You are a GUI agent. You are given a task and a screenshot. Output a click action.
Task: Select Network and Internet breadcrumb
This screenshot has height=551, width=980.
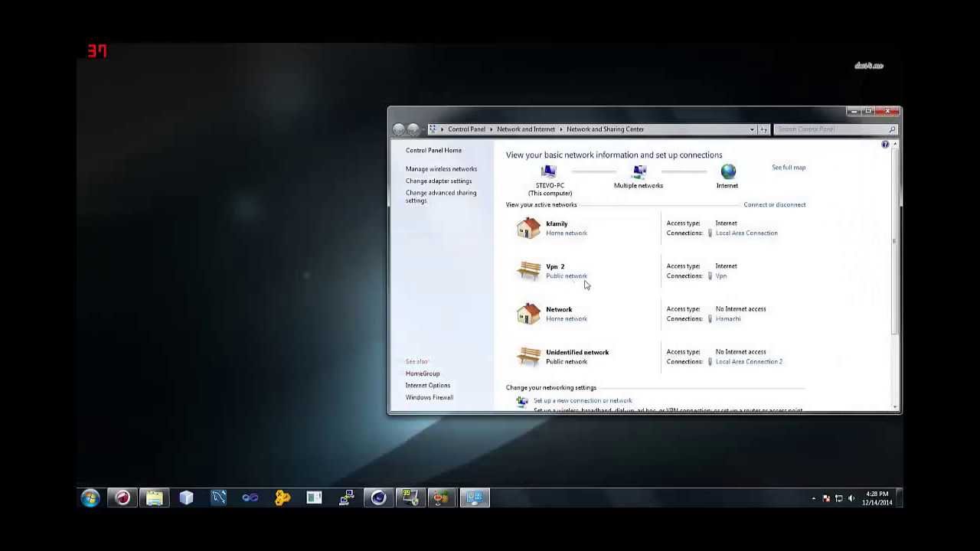click(526, 129)
